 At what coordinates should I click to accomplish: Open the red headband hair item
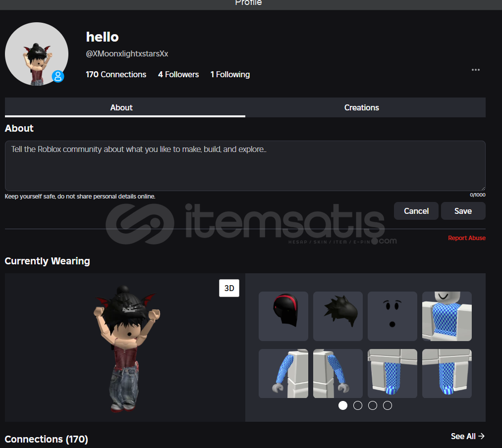pos(283,316)
